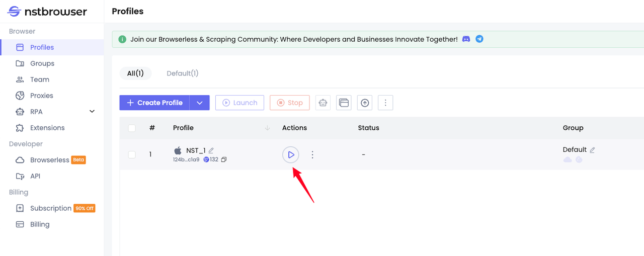
Task: Click the cloud sync icon under Default
Action: tap(568, 159)
